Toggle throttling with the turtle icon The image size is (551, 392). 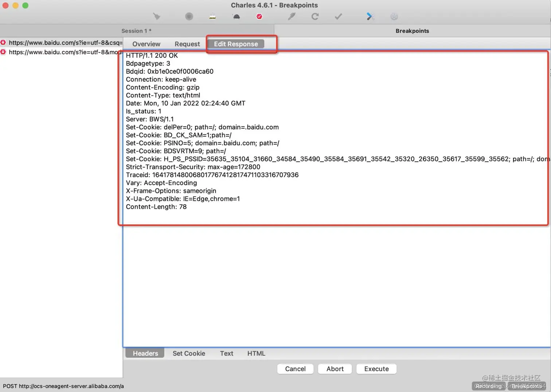[236, 16]
